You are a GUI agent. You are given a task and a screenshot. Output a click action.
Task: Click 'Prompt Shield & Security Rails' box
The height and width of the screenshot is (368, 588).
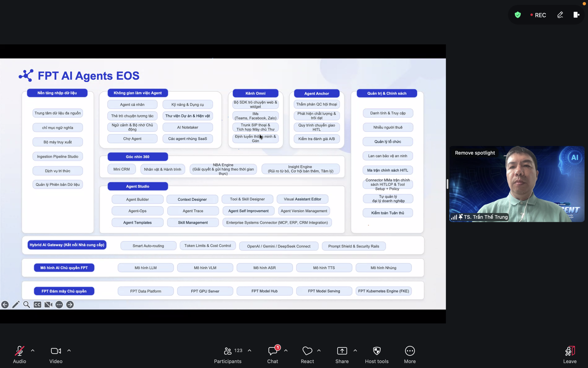click(353, 246)
